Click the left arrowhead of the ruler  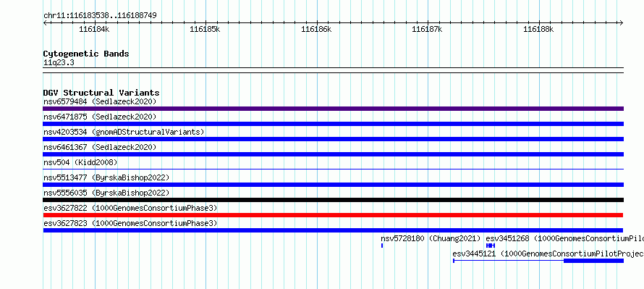pyautogui.click(x=45, y=22)
